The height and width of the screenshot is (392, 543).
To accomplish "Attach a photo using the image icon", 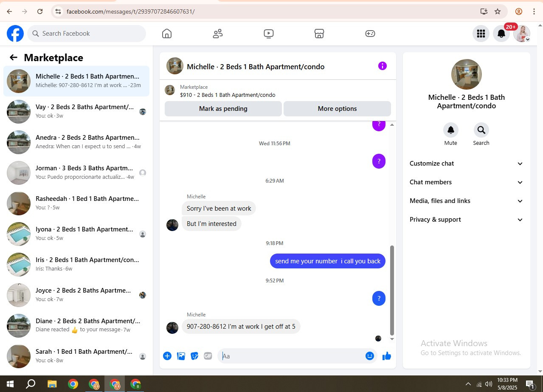I will (181, 356).
